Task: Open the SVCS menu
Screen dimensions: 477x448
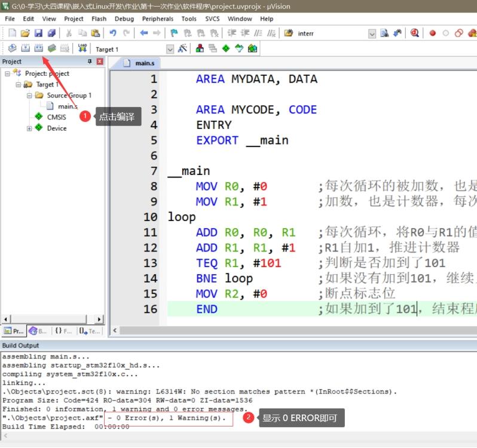Action: (212, 19)
